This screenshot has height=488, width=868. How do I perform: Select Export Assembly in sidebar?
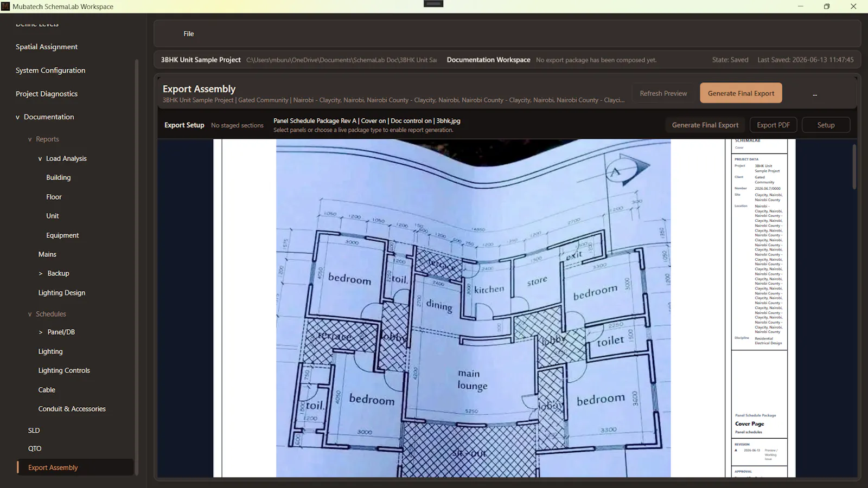tap(75, 467)
